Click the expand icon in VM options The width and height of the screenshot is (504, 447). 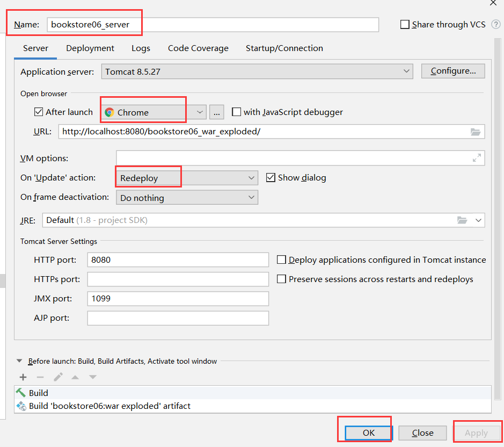[476, 158]
